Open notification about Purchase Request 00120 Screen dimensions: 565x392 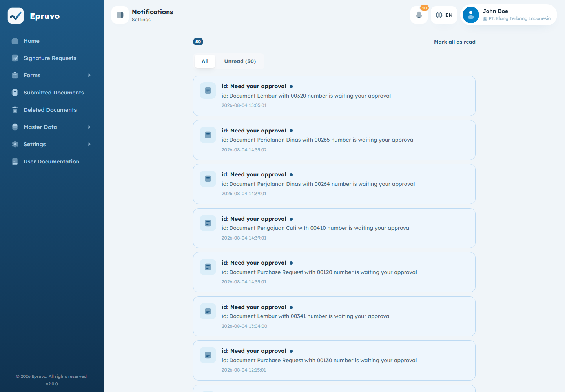tap(334, 272)
